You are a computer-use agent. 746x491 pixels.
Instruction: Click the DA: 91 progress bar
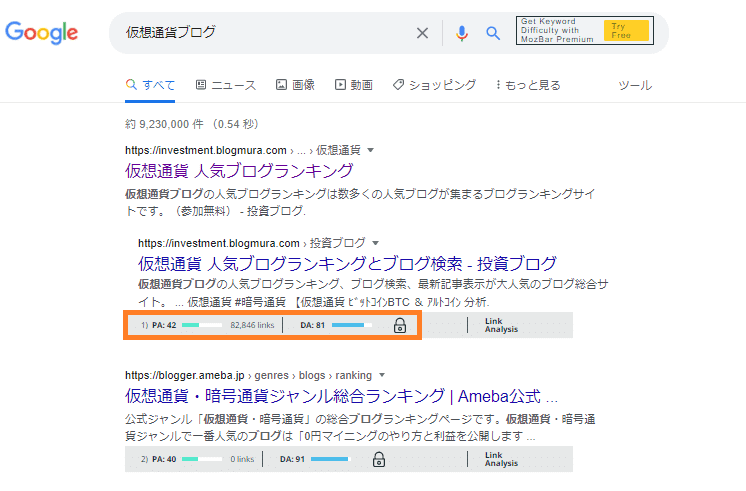tap(331, 459)
